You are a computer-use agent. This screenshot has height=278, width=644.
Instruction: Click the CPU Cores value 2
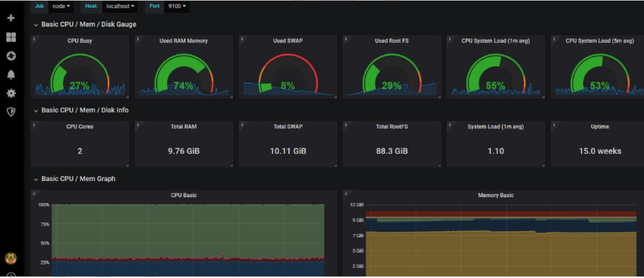pos(80,151)
